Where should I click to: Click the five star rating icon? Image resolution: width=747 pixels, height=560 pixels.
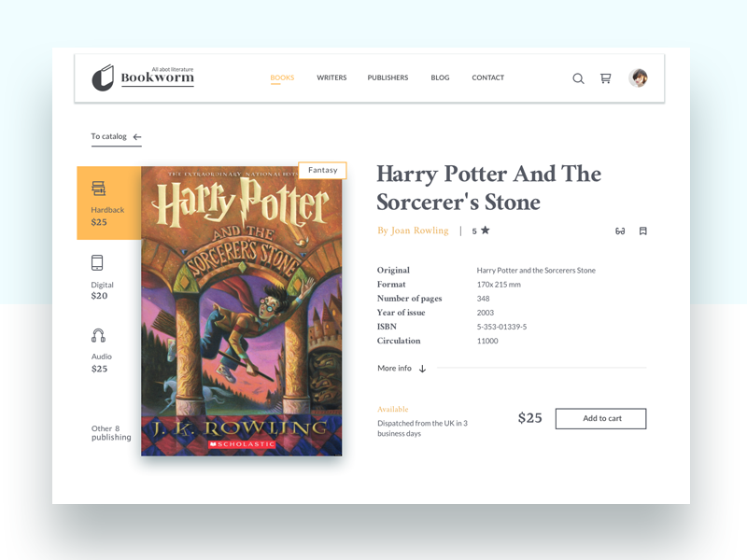click(x=485, y=231)
